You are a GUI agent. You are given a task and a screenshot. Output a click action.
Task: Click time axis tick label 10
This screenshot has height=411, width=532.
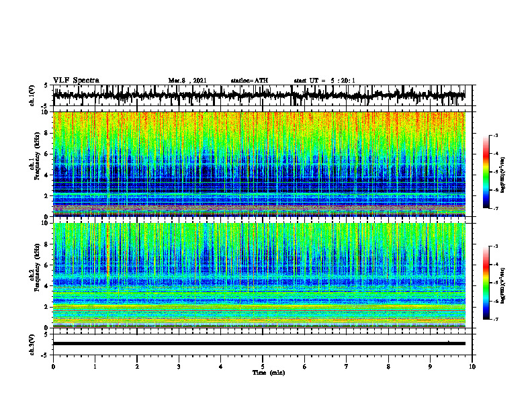472,367
